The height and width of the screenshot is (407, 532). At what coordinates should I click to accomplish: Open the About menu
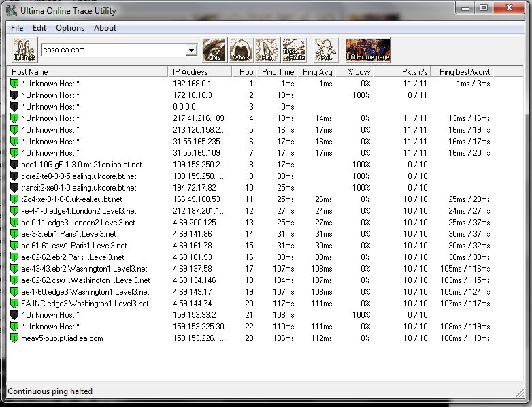(105, 28)
